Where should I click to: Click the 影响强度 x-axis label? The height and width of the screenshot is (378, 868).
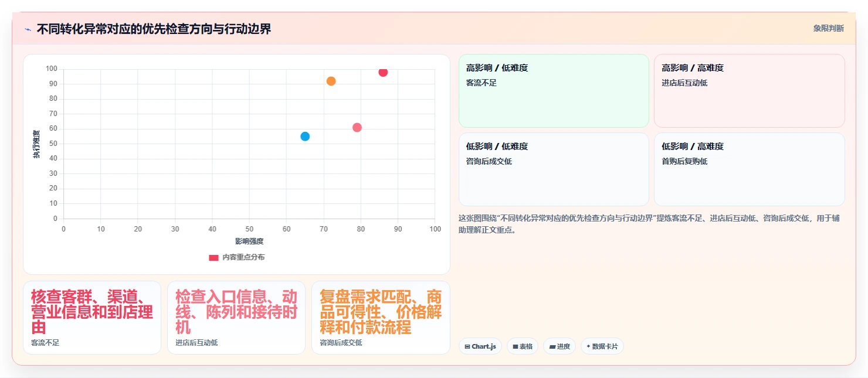pos(249,241)
